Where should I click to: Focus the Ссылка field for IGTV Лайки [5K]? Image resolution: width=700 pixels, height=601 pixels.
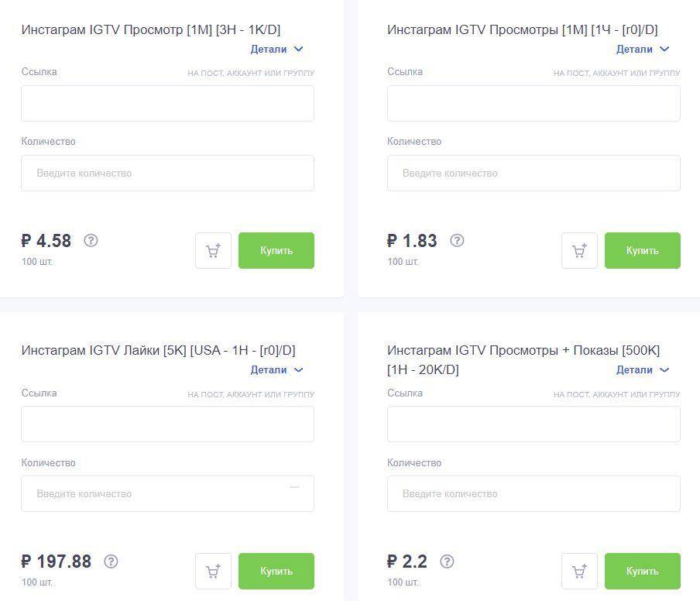pyautogui.click(x=167, y=424)
